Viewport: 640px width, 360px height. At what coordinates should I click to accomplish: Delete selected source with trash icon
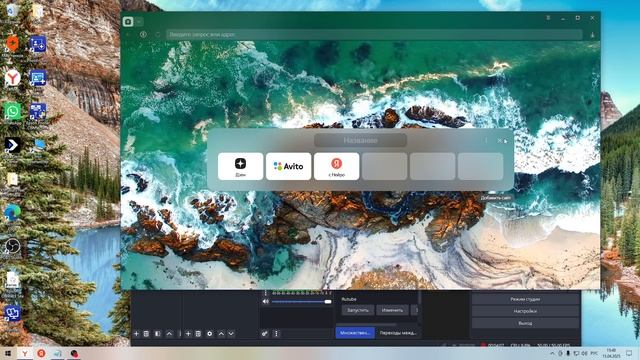pos(198,333)
